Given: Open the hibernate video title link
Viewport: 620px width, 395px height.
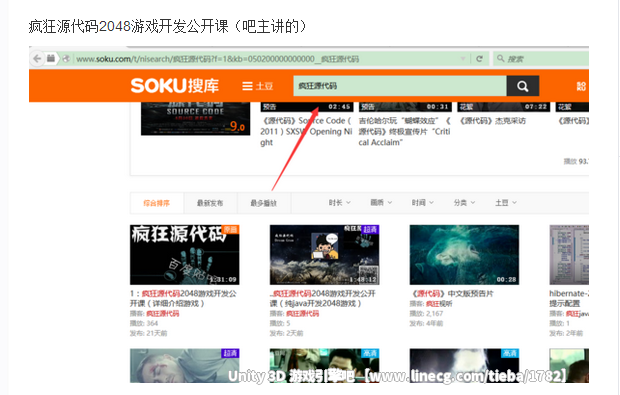Looking at the screenshot, I should click(x=569, y=299).
